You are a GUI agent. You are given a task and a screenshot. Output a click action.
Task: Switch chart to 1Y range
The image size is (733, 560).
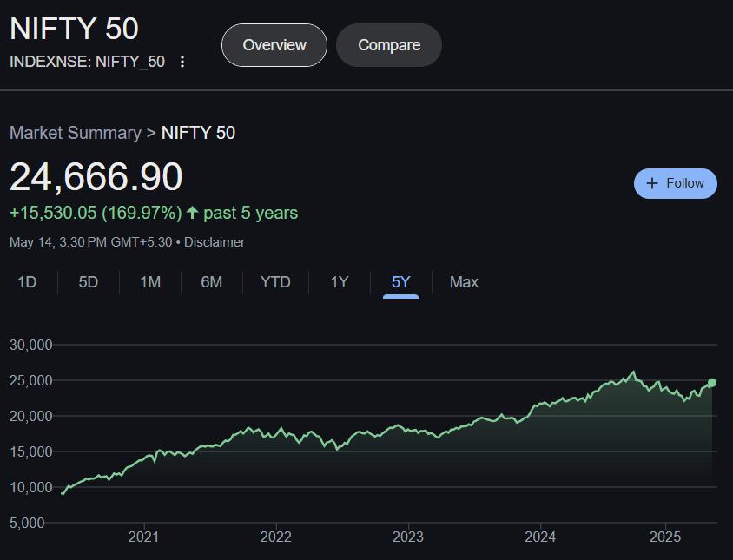(x=340, y=282)
